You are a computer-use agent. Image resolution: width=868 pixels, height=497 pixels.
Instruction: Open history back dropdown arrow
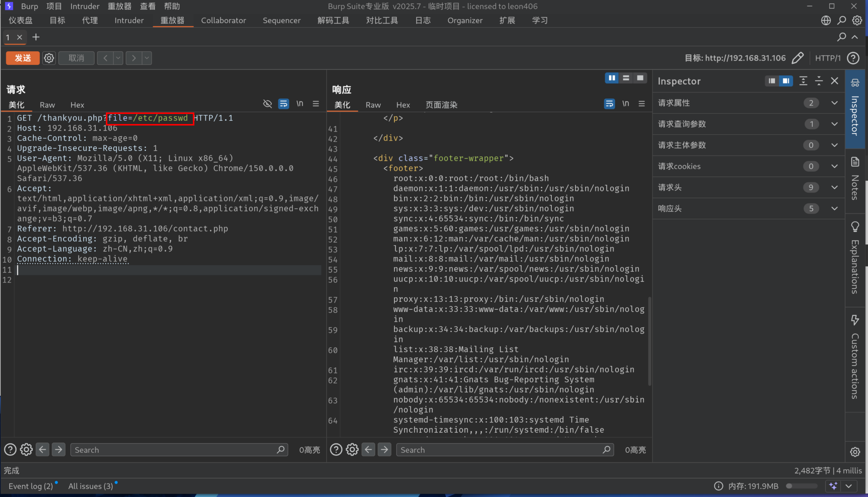point(118,58)
